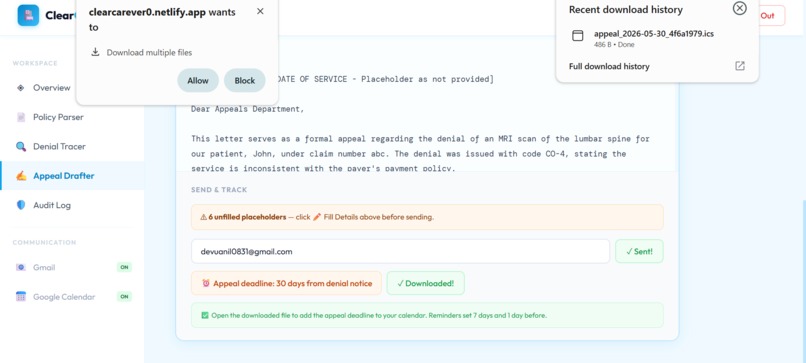
Task: Click the green checkbox icon in calendar reminder note
Action: [205, 315]
